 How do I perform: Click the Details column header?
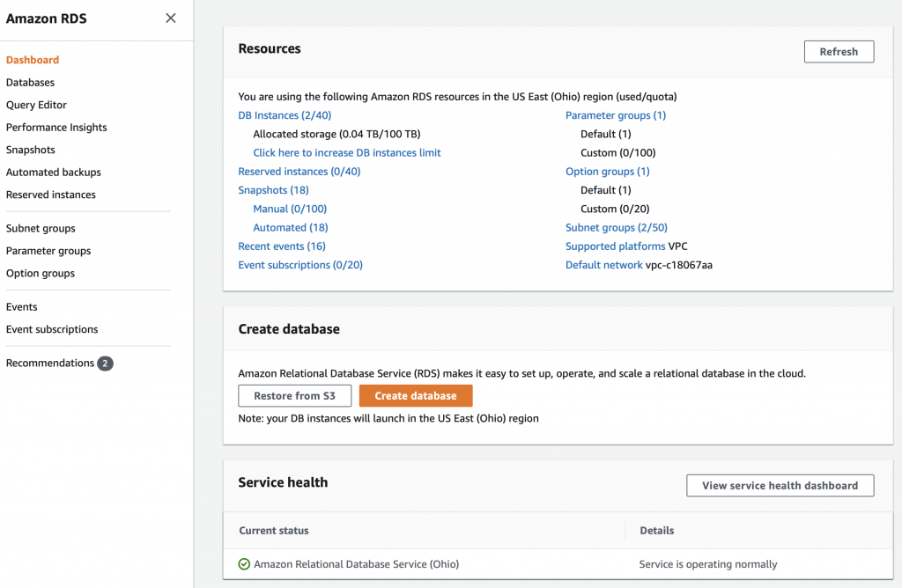point(656,531)
